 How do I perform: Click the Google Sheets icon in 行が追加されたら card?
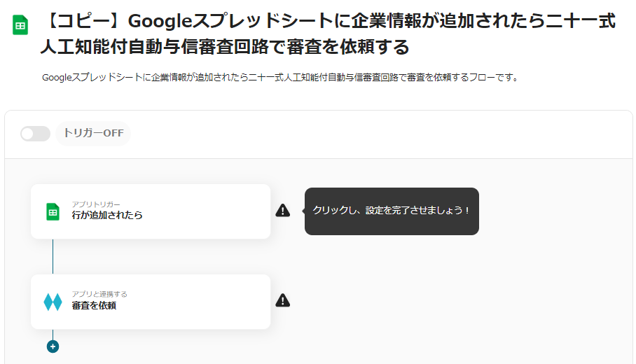pos(53,211)
